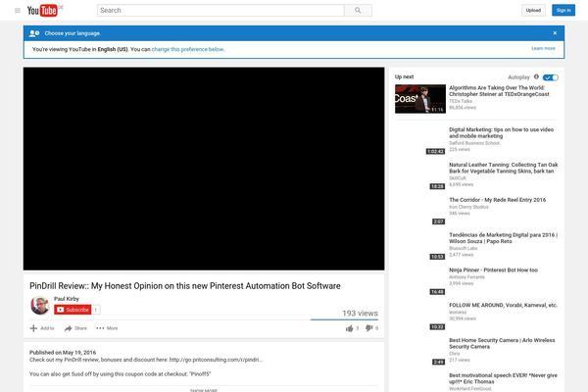Viewport: 588px width, 392px height.
Task: Open 'Ninja Pinner - Pinterest Bot How too'
Action: (493, 270)
